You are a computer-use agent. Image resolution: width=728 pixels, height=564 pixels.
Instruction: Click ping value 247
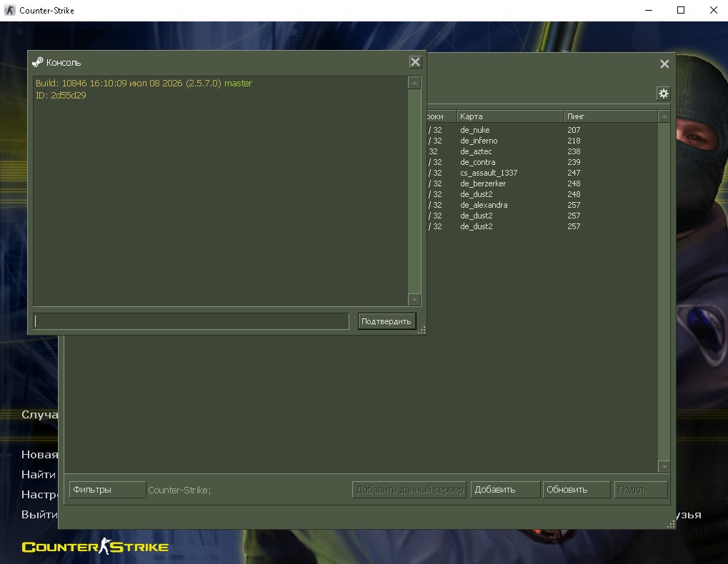click(574, 173)
